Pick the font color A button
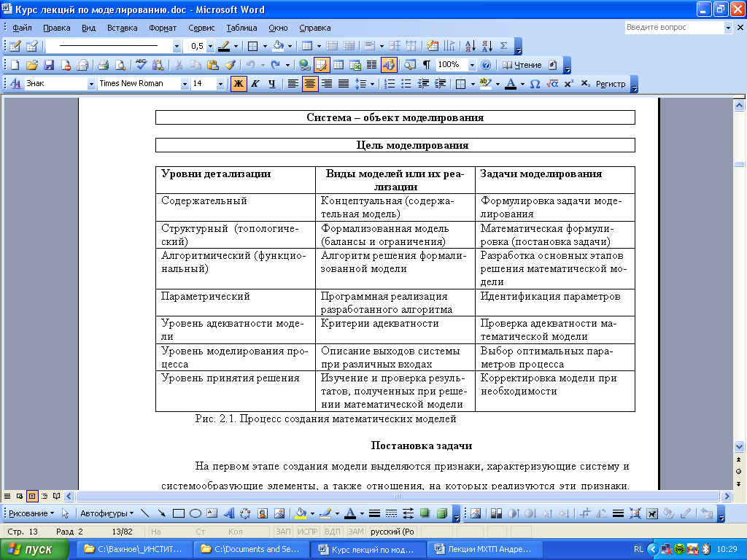The width and height of the screenshot is (747, 560). (x=511, y=84)
